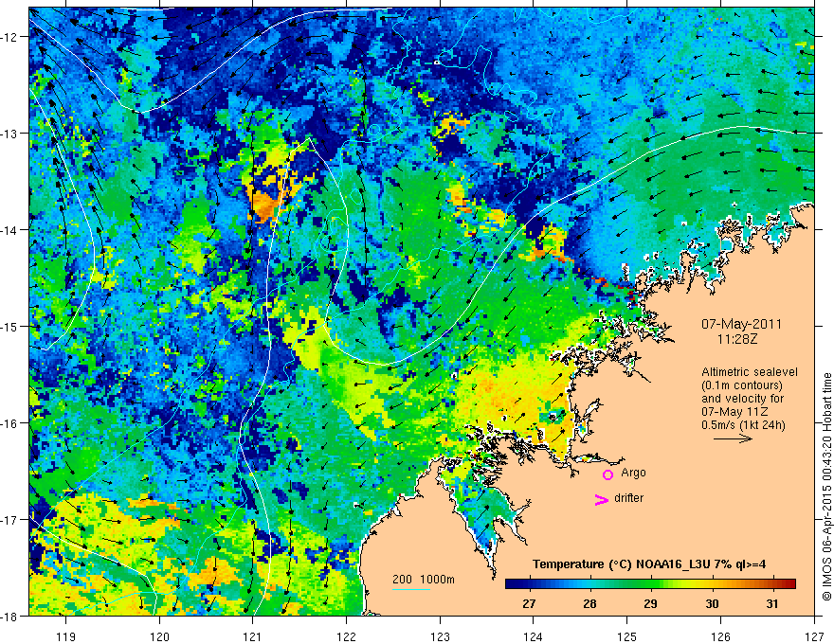Click the longitude axis label '123'
Viewport: 834px width, 644px height.
(440, 636)
